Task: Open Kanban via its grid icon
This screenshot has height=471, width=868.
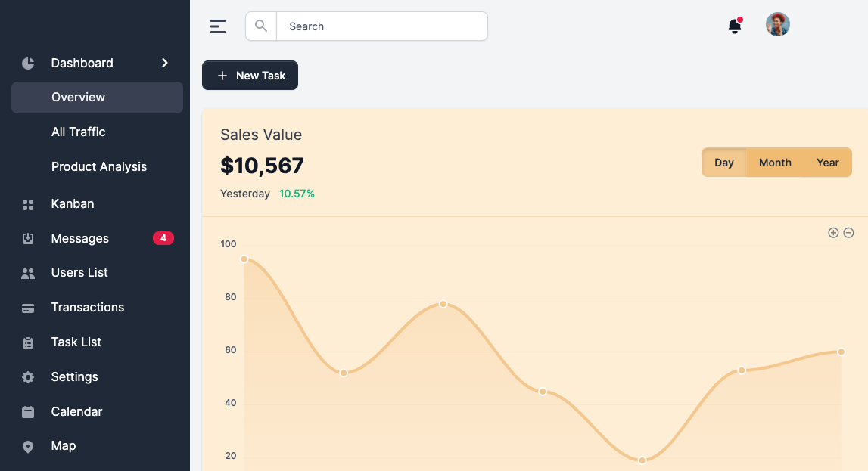Action: click(28, 204)
